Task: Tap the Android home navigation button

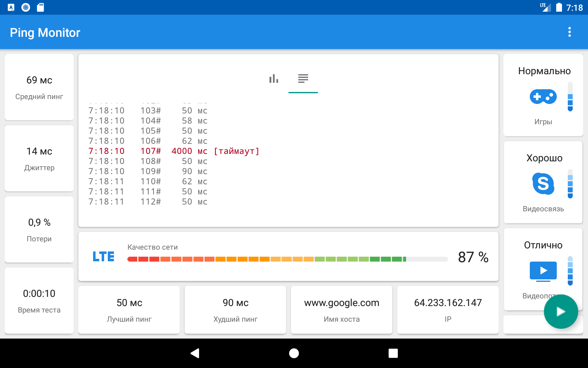Action: coord(294,353)
